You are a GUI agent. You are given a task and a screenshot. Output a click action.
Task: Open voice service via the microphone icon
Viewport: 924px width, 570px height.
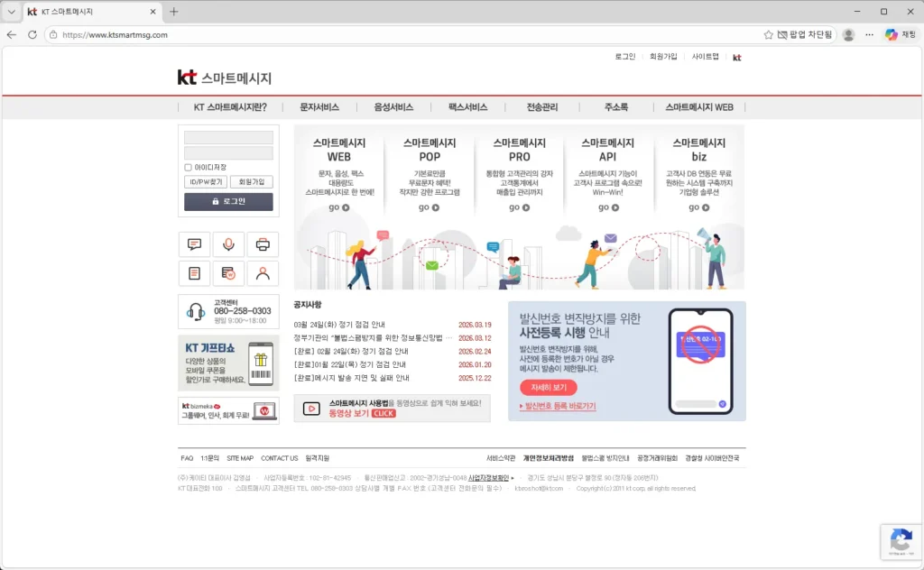(229, 244)
